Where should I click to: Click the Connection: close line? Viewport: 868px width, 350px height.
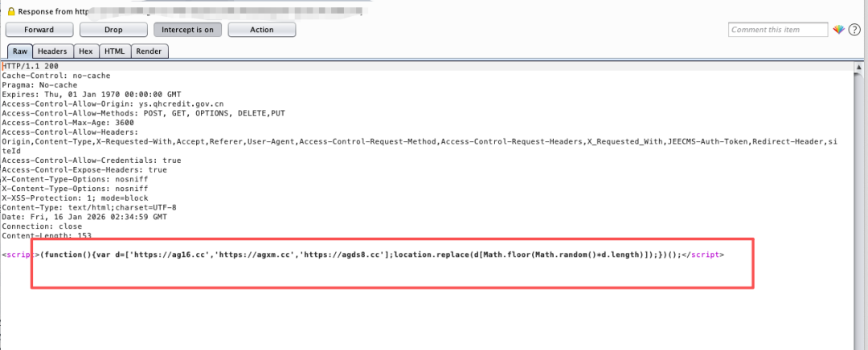coord(42,226)
